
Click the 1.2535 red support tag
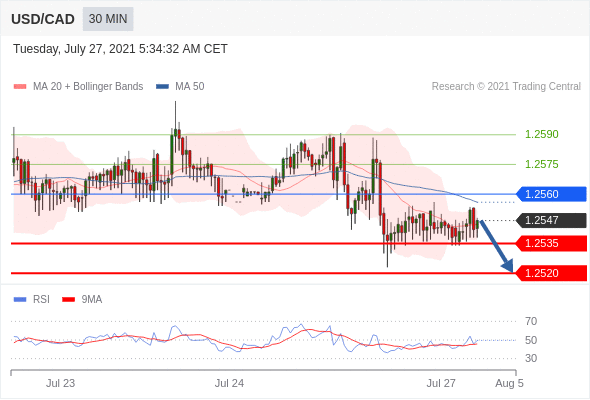pyautogui.click(x=551, y=243)
